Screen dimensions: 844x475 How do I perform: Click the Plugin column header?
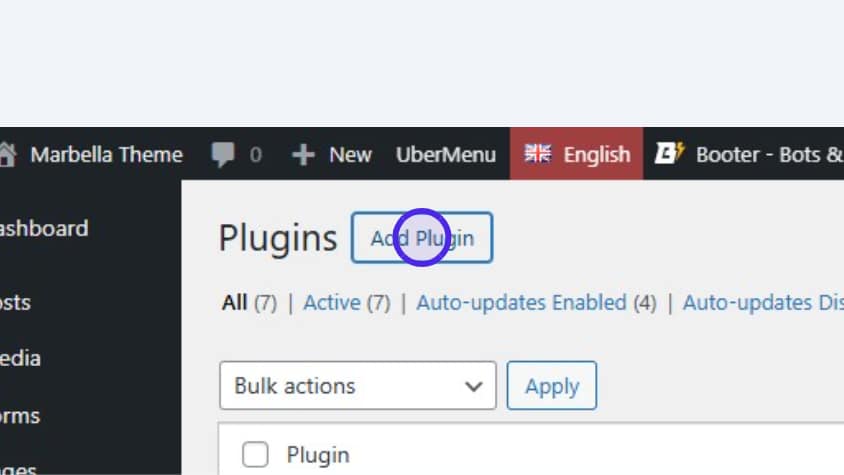click(x=317, y=455)
